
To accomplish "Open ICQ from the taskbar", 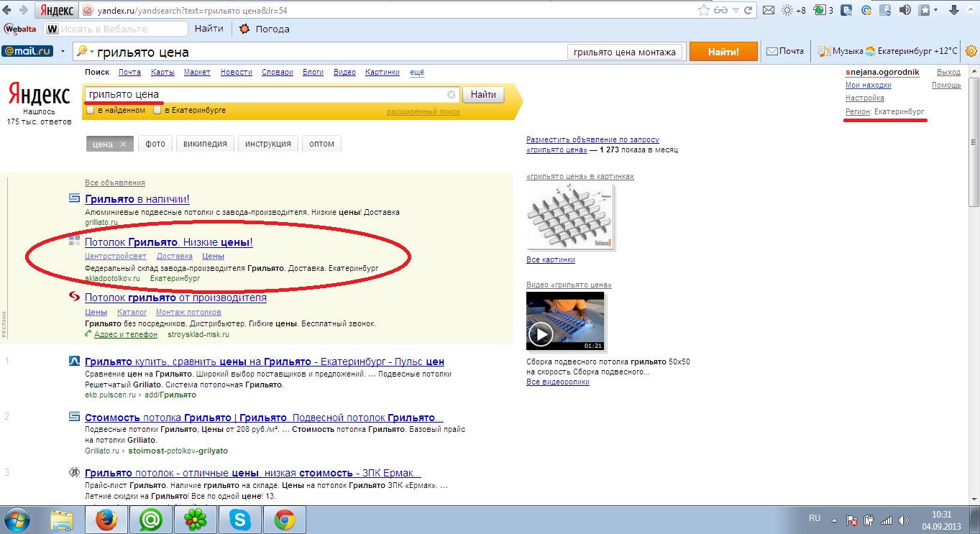I will (x=195, y=519).
